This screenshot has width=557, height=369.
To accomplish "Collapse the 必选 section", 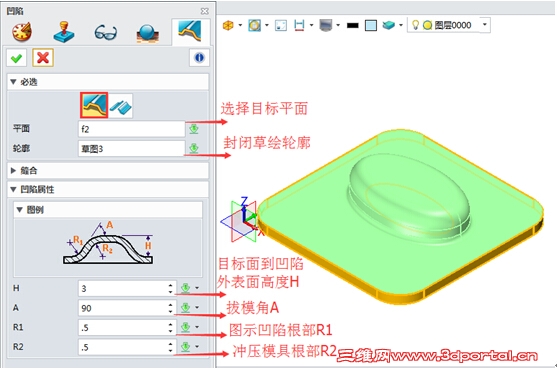I will (13, 82).
